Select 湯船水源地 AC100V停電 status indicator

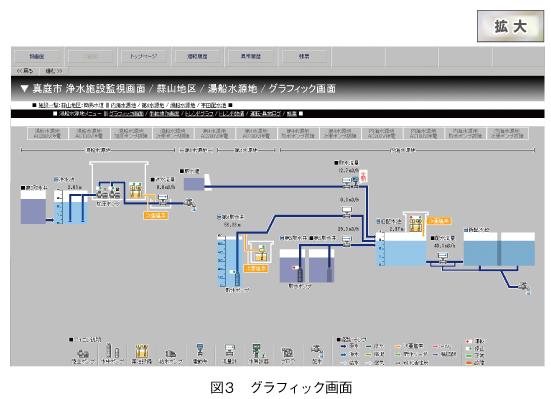(90, 133)
